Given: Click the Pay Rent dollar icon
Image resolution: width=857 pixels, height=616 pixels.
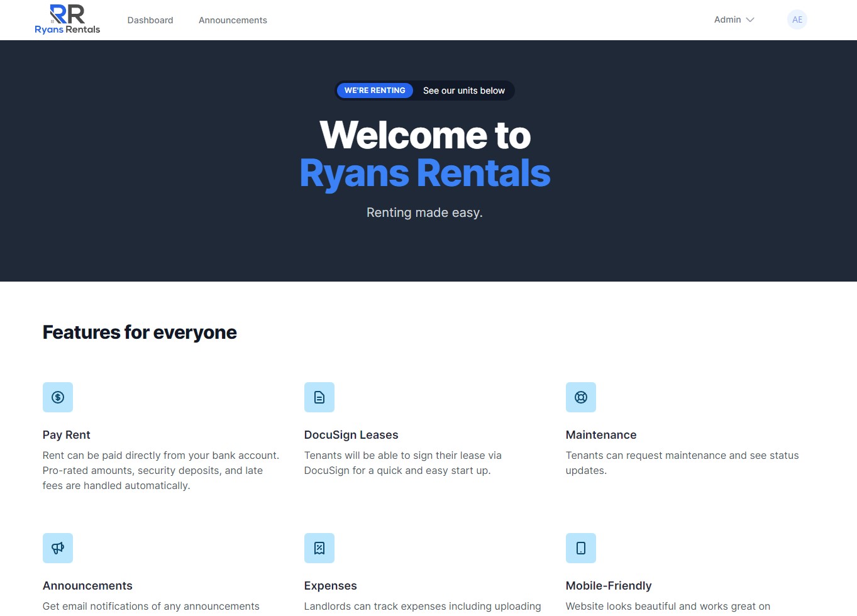Looking at the screenshot, I should pyautogui.click(x=58, y=397).
